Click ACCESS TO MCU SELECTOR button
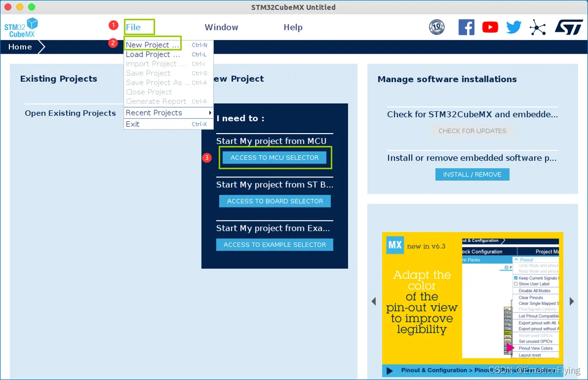This screenshot has width=588, height=380. pyautogui.click(x=274, y=158)
